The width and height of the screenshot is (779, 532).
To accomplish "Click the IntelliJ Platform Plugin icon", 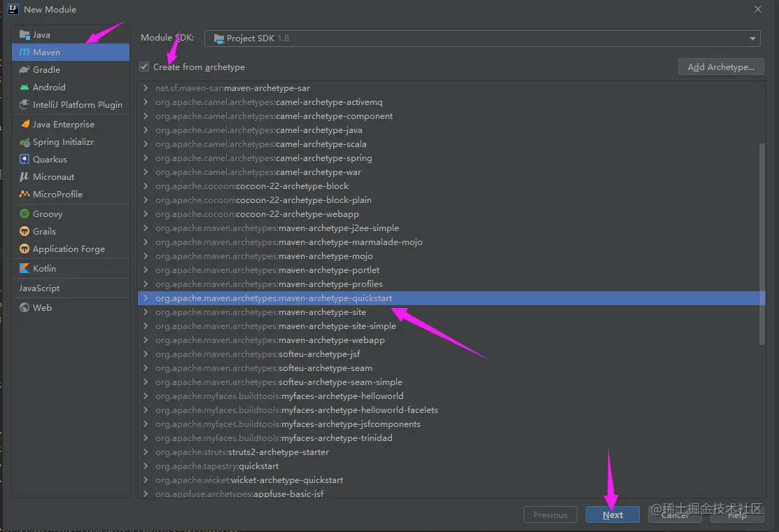I will coord(24,104).
